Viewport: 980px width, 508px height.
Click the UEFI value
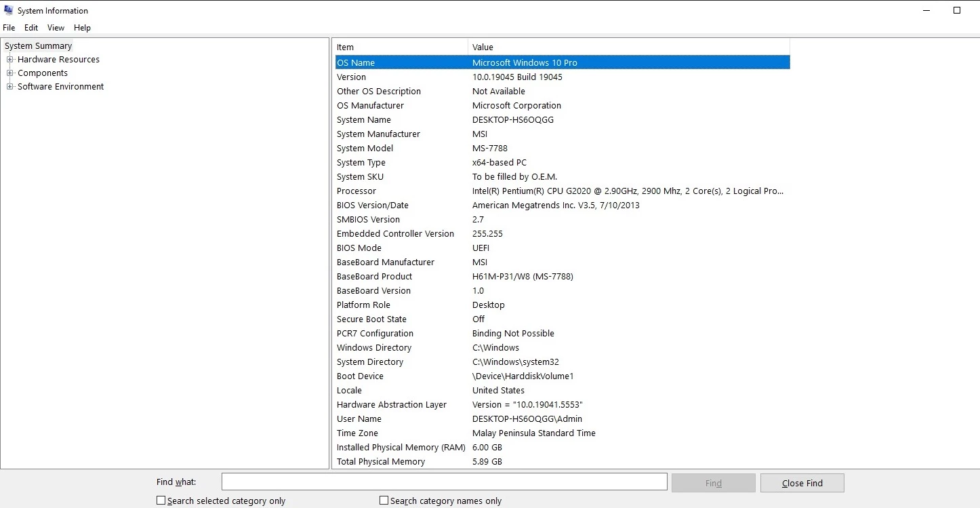coord(481,248)
